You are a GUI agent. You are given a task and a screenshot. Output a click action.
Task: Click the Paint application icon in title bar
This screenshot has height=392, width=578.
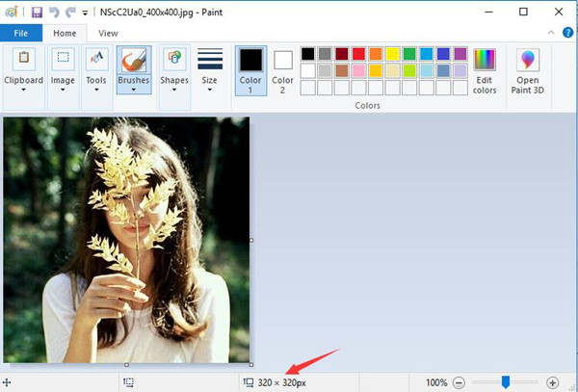(11, 13)
